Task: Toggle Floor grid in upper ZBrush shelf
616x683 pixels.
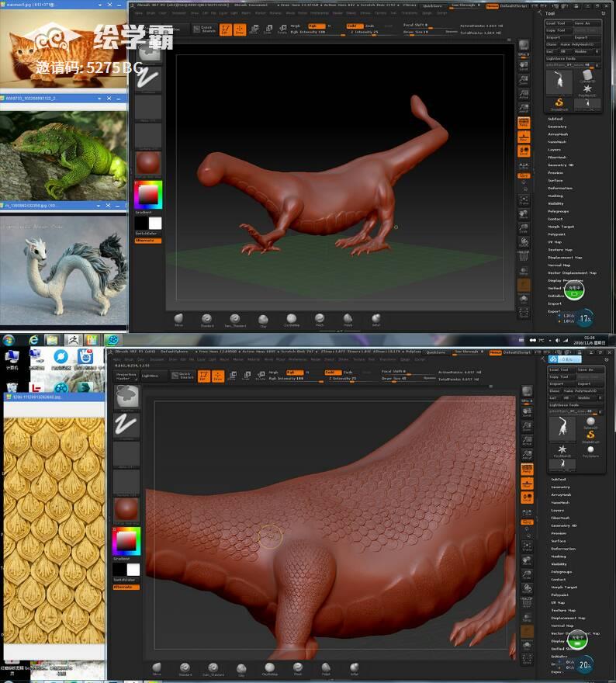Action: click(524, 137)
